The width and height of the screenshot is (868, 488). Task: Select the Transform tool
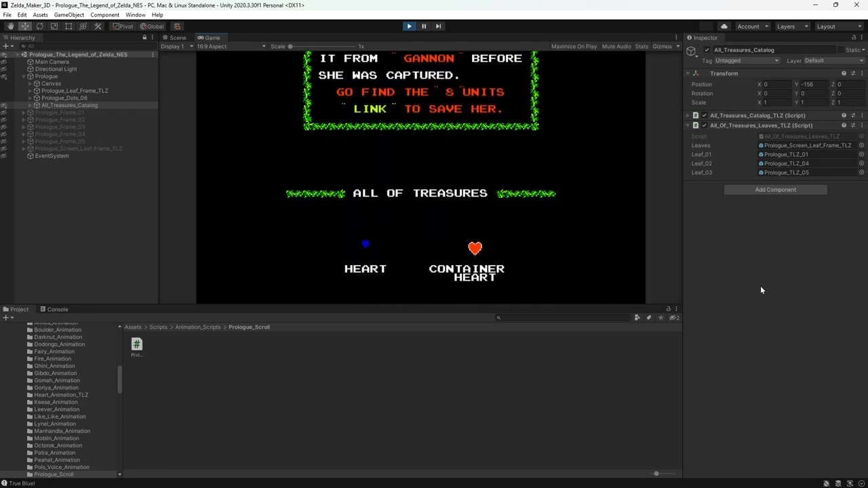click(x=83, y=26)
